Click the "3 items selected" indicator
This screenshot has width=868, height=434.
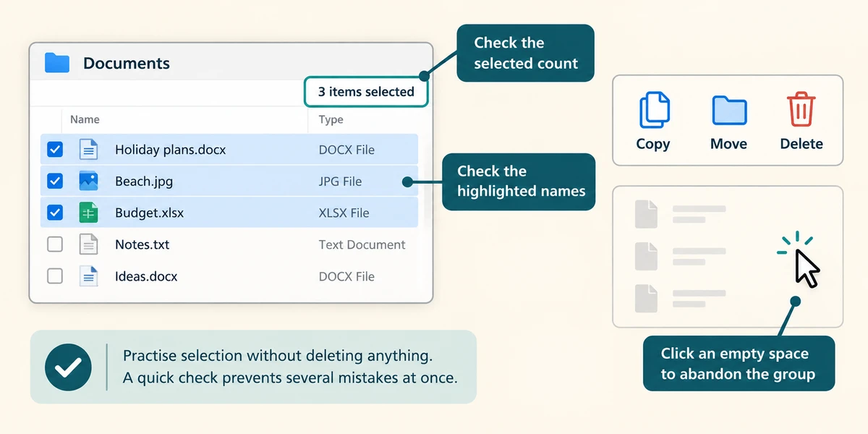click(366, 92)
